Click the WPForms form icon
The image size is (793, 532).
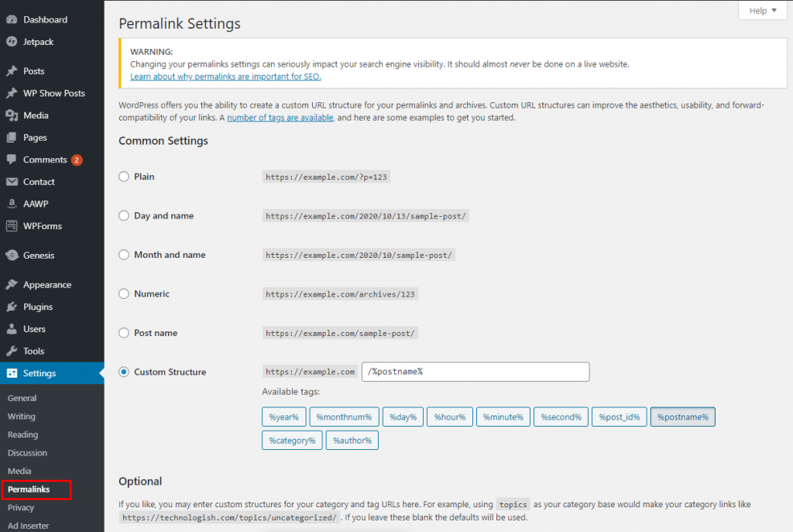[12, 226]
